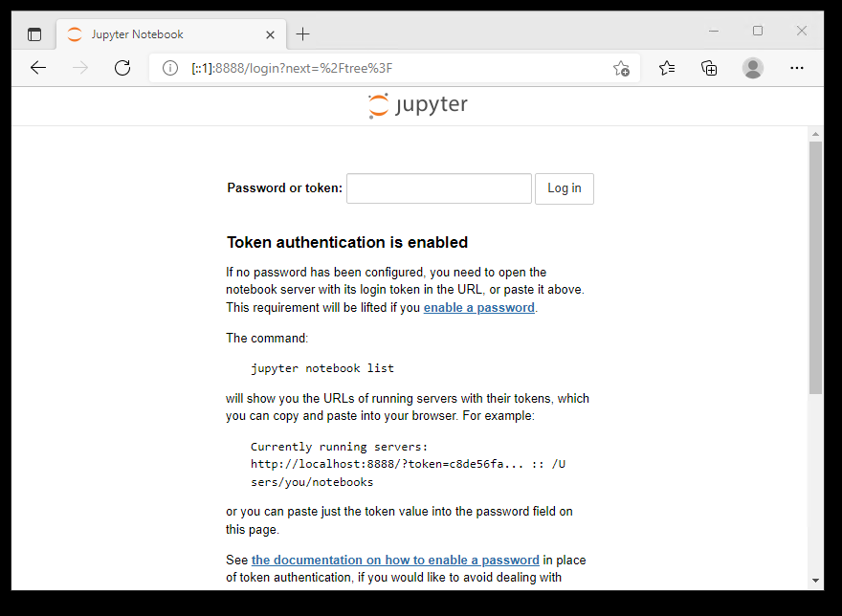The image size is (842, 616).
Task: Open documentation on how to enable password link
Action: (x=395, y=561)
